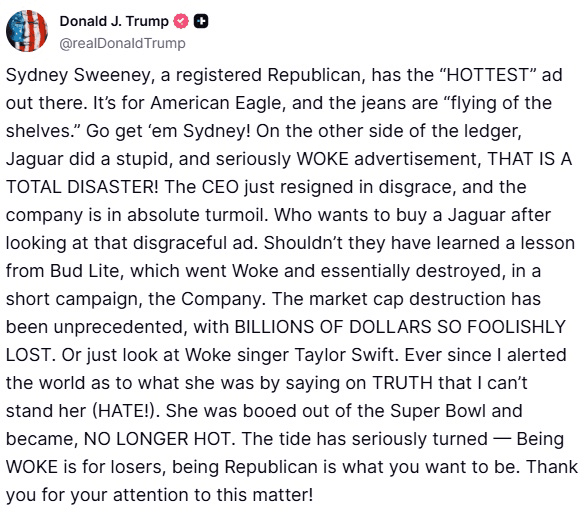Viewport: 586px width, 517px height.
Task: Click the word "HOTTEST" in quotes
Action: [488, 75]
